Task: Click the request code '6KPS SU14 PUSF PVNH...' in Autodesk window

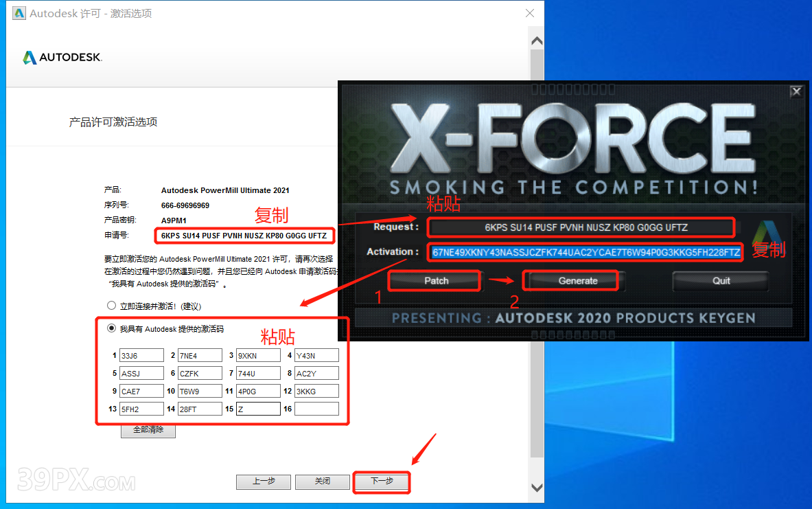Action: click(x=244, y=236)
